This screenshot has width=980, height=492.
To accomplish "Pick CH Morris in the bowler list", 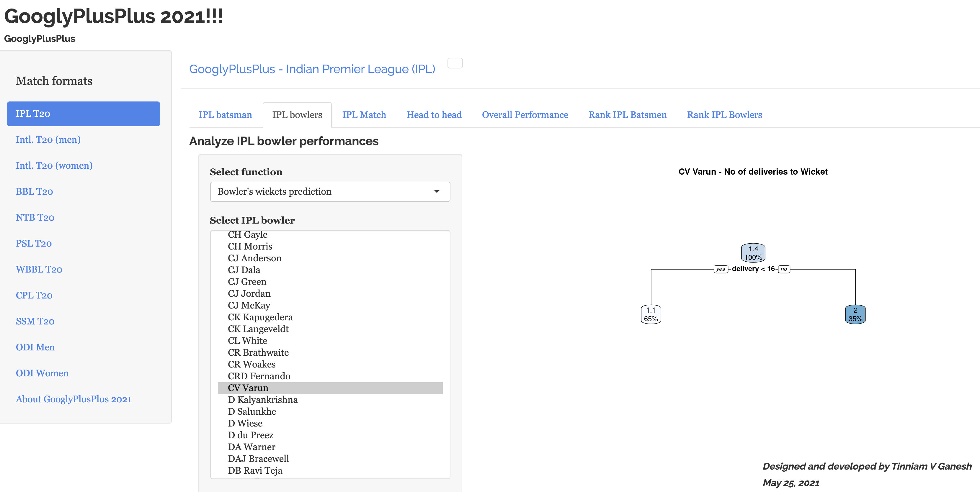I will 250,246.
